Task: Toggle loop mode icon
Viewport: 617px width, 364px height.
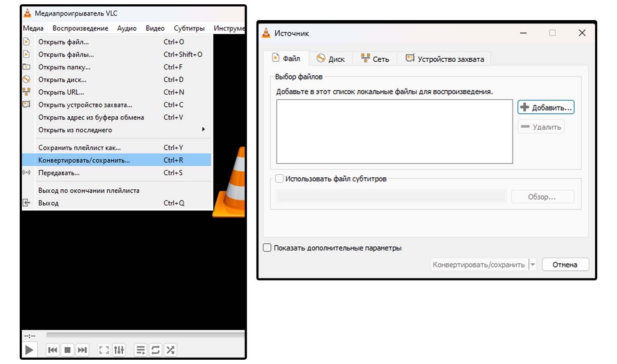Action: (156, 350)
